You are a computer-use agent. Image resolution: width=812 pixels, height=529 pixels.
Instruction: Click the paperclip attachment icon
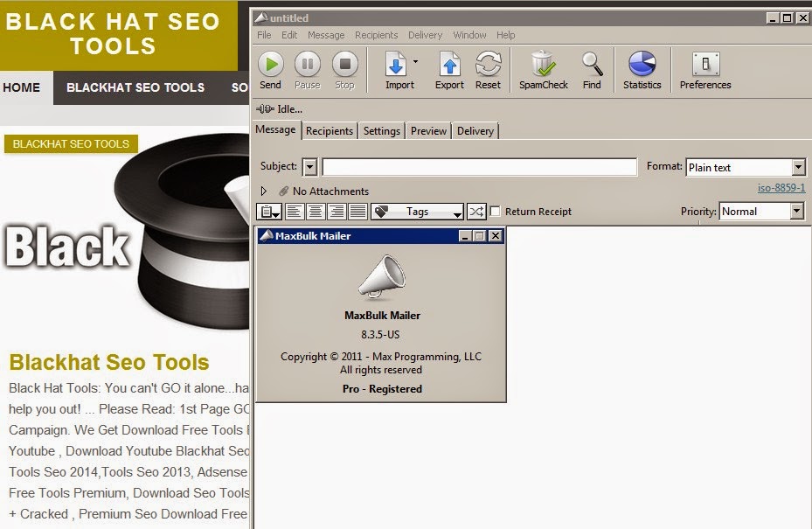tap(283, 191)
